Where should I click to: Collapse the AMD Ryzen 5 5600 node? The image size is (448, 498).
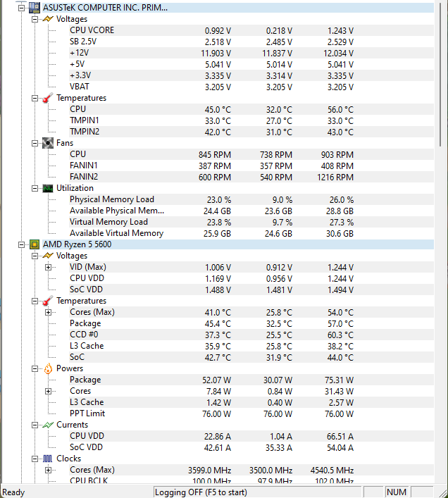tap(22, 244)
